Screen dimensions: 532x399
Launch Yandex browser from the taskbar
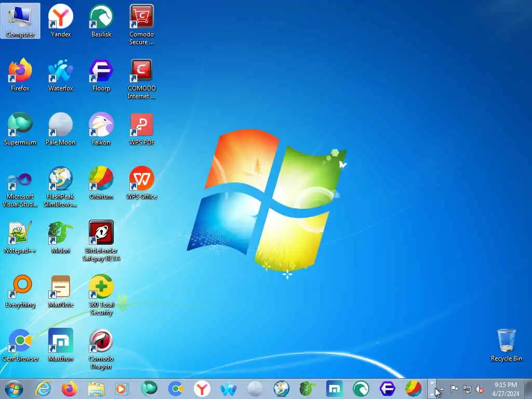tap(202, 389)
